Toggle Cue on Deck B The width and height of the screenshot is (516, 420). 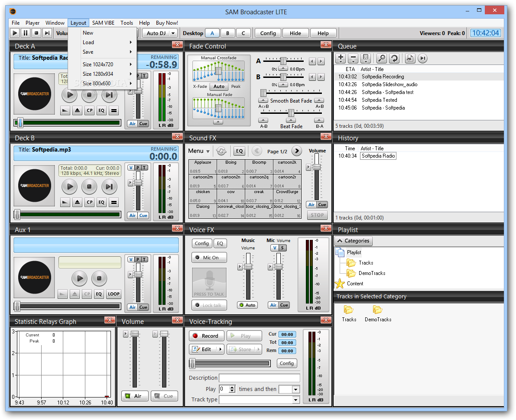click(x=143, y=216)
